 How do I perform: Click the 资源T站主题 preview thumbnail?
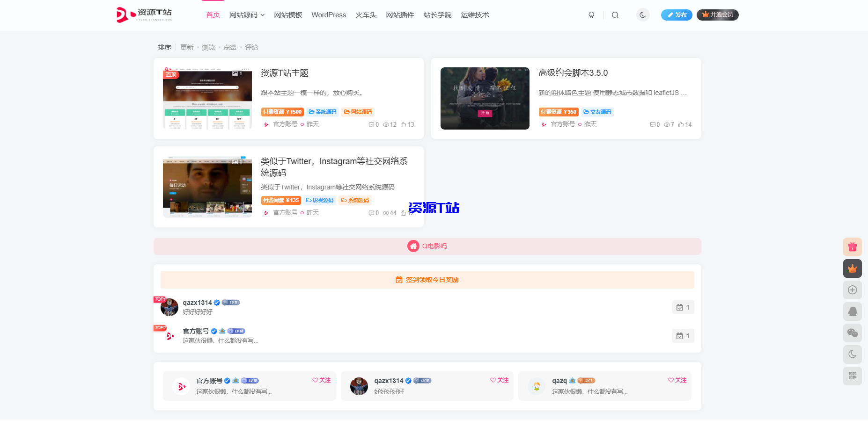[207, 99]
